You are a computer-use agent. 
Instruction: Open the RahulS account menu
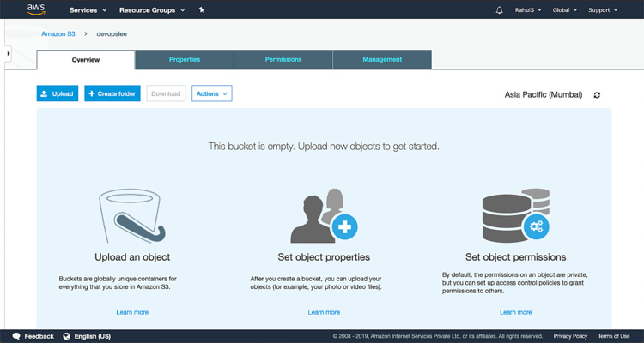click(x=528, y=10)
